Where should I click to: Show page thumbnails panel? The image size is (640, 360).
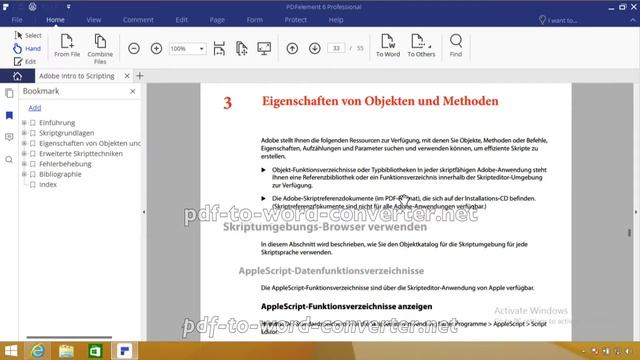(x=9, y=93)
